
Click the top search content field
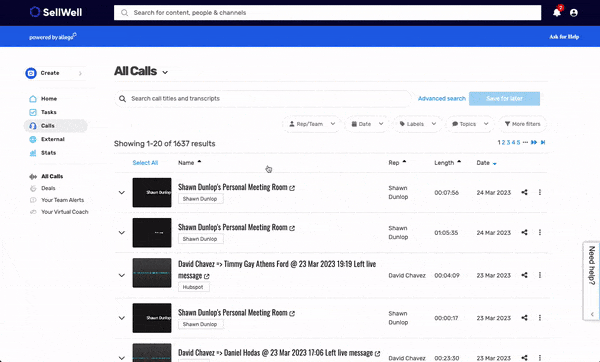tap(328, 13)
